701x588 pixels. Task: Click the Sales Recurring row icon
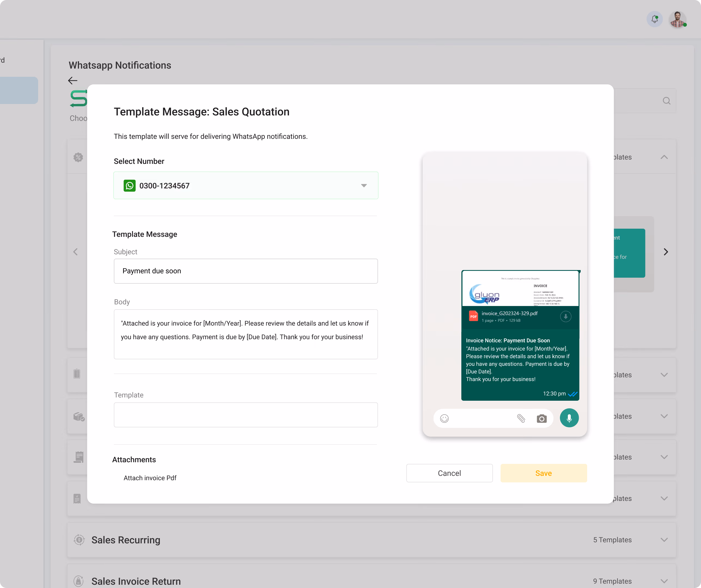coord(79,540)
